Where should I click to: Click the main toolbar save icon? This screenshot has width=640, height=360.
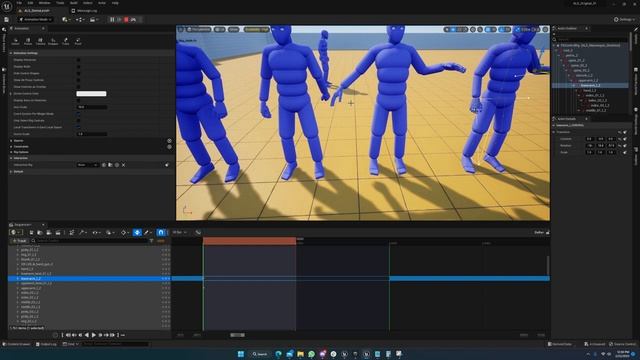tap(7, 19)
